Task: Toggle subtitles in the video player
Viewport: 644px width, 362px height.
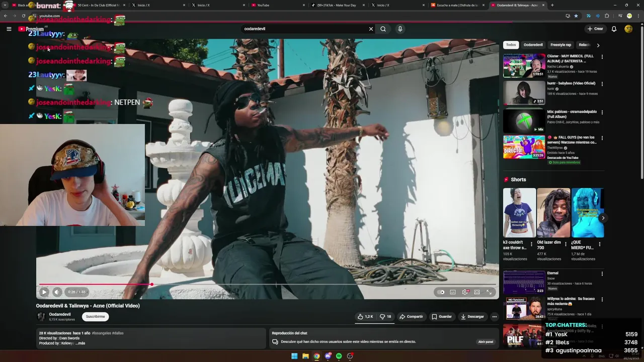Action: [x=453, y=292]
